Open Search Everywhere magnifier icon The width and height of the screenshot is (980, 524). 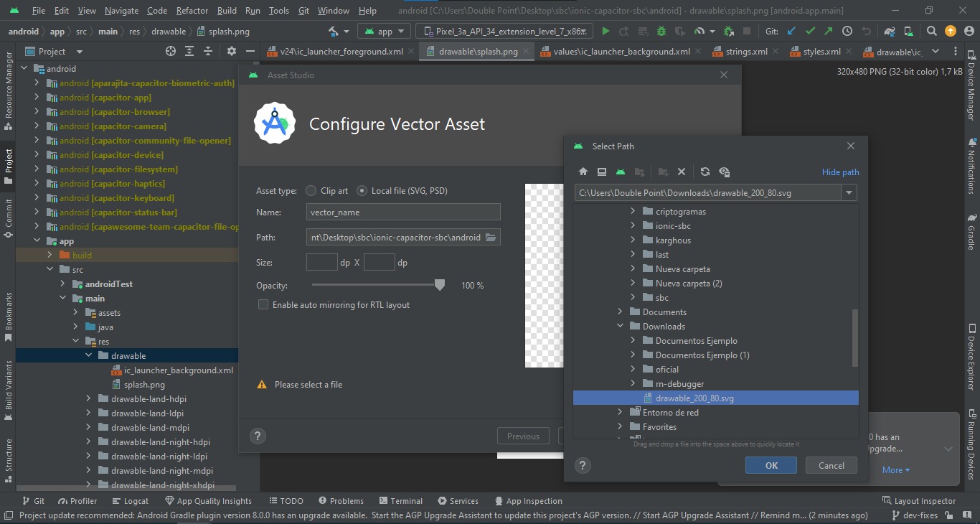click(x=932, y=32)
